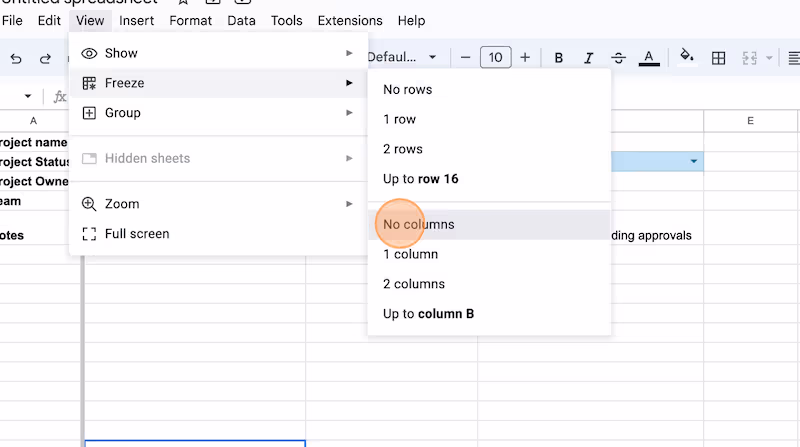Open the Insert menu
The height and width of the screenshot is (447, 800).
[x=136, y=20]
